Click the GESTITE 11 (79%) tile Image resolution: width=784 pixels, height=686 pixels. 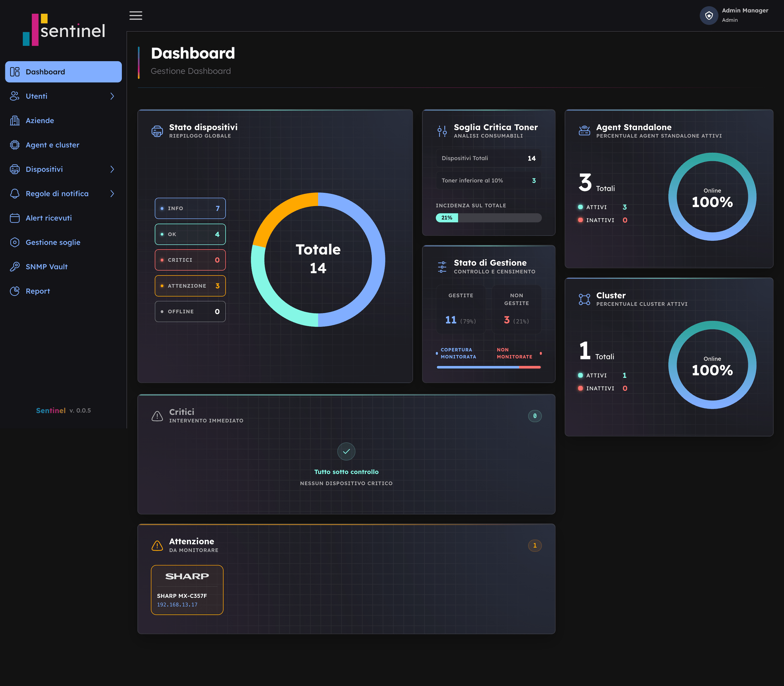coord(461,309)
